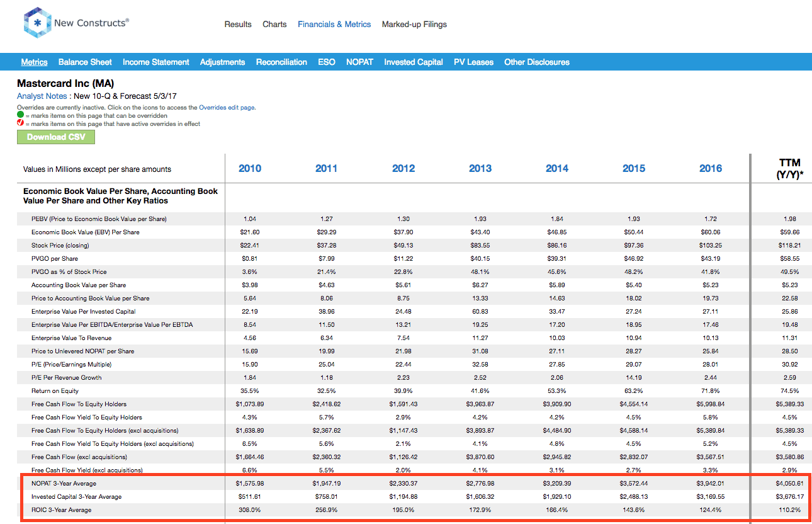Click TTM ROIC value 110.2%
The height and width of the screenshot is (524, 812).
(x=789, y=510)
